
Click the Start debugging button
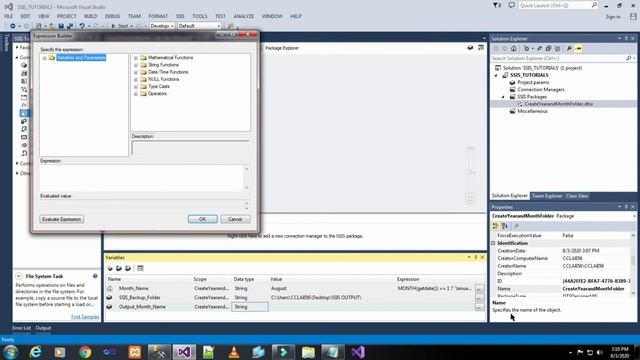[x=120, y=26]
